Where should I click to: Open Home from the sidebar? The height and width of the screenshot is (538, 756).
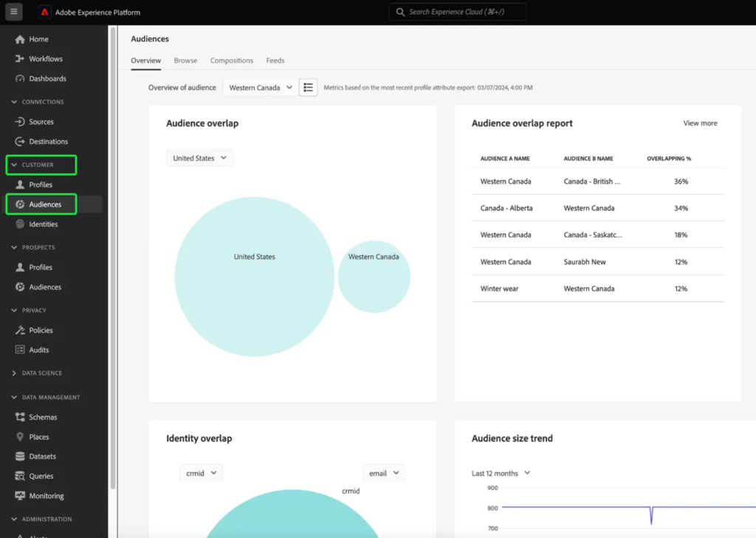[x=38, y=39]
